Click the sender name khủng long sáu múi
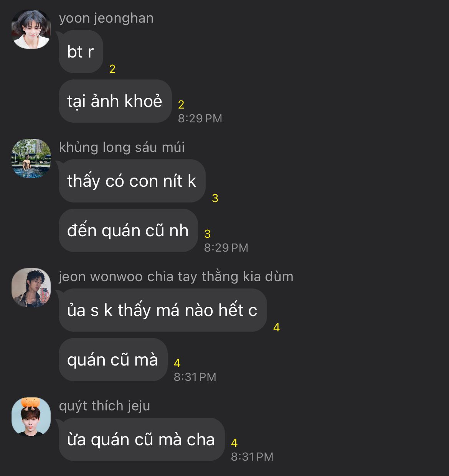 [122, 147]
